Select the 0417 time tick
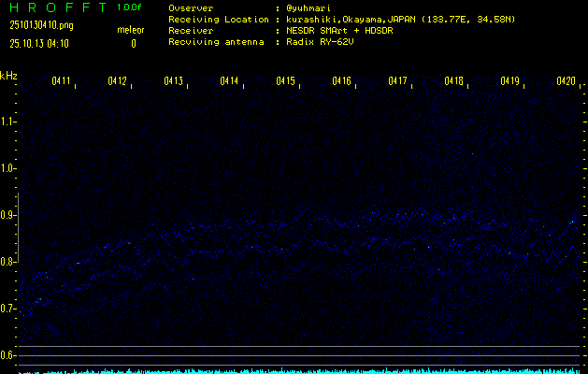Screen dimensions: 588x374 [398, 82]
